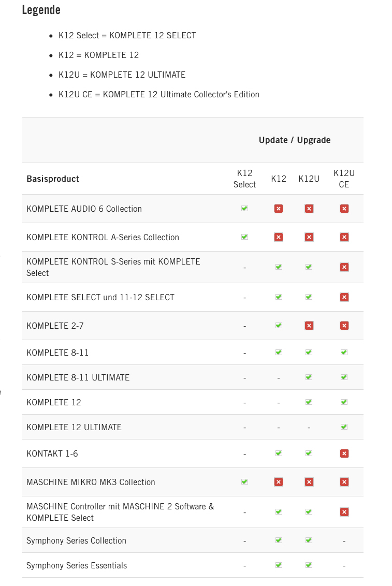Click red X under K12U for A-Series Collection
The image size is (392, 586).
click(x=309, y=237)
